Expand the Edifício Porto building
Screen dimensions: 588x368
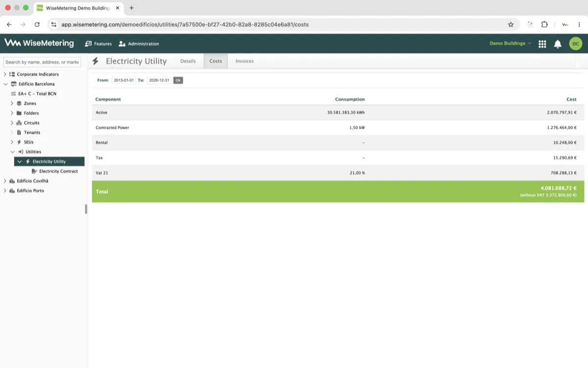point(5,191)
